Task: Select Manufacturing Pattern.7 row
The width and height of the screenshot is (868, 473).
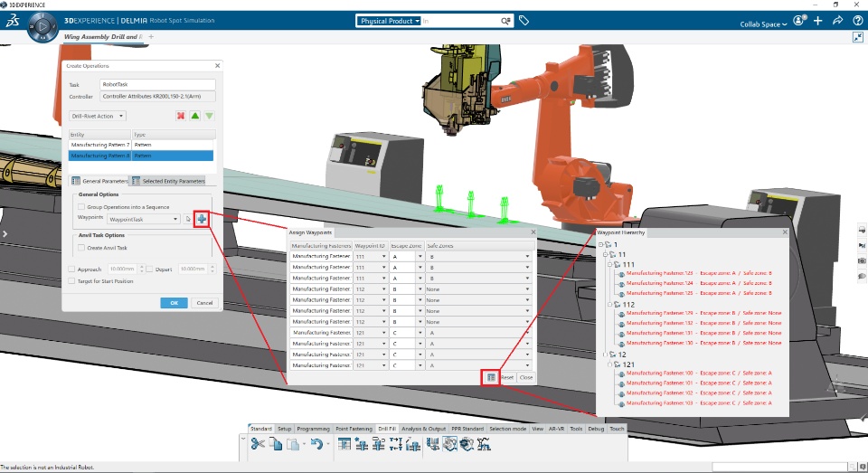Action: (x=141, y=145)
